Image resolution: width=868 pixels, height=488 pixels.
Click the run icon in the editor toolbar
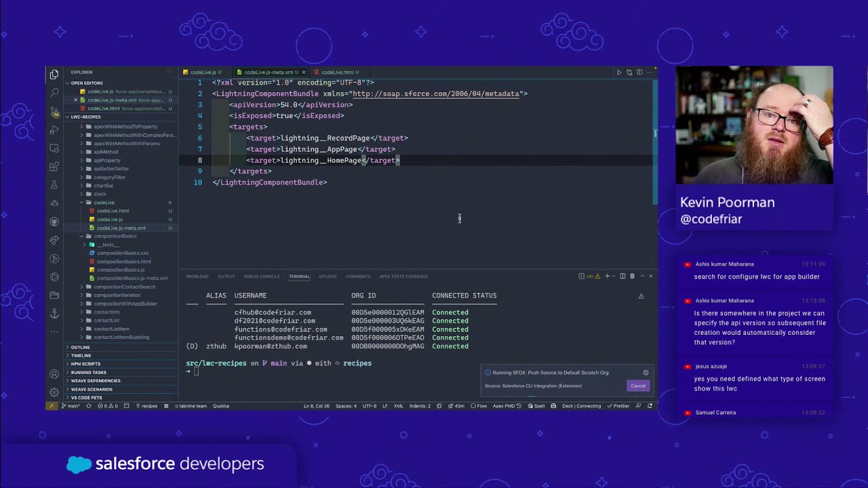[618, 72]
